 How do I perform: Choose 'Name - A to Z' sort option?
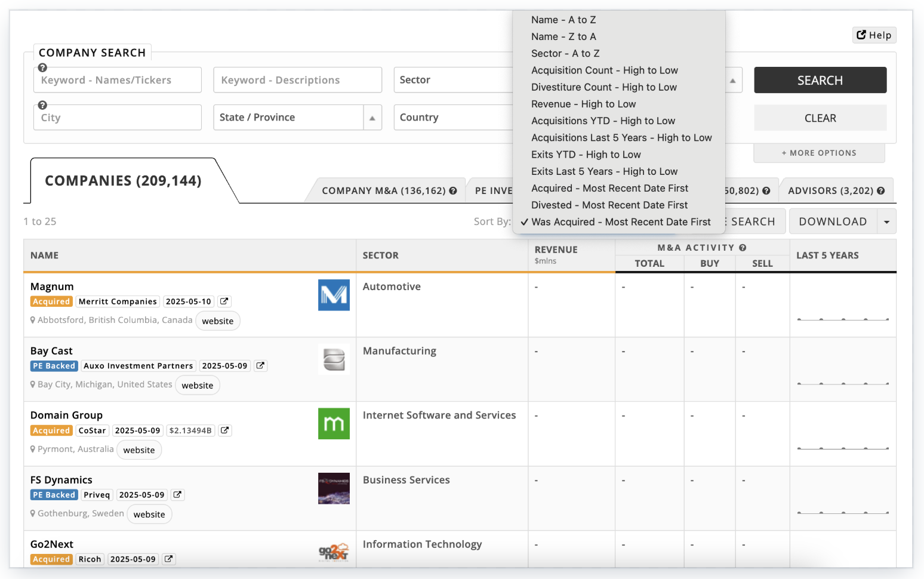563,20
